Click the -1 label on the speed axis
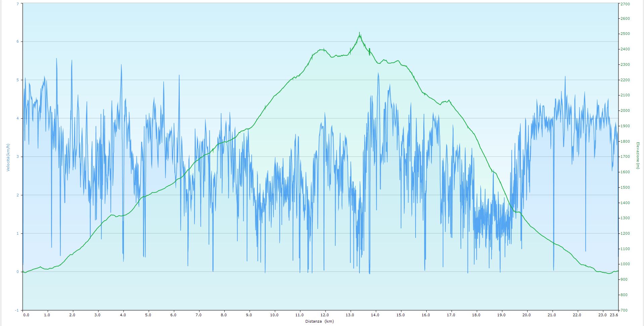This screenshot has width=644, height=326. pyautogui.click(x=17, y=310)
